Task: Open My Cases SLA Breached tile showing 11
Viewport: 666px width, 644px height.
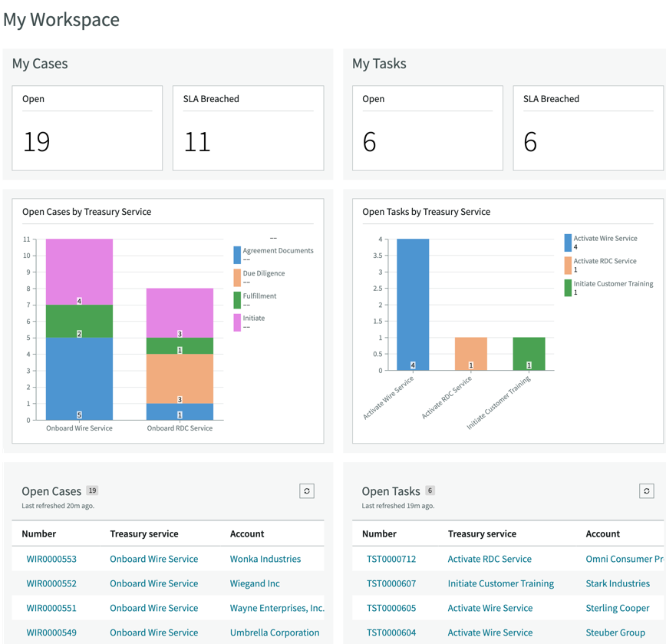Action: point(248,128)
